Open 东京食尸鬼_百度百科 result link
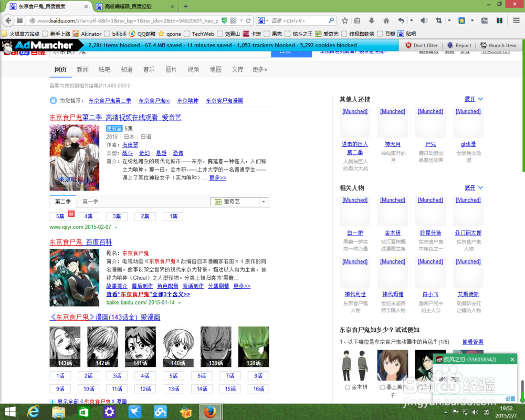 pyautogui.click(x=81, y=242)
